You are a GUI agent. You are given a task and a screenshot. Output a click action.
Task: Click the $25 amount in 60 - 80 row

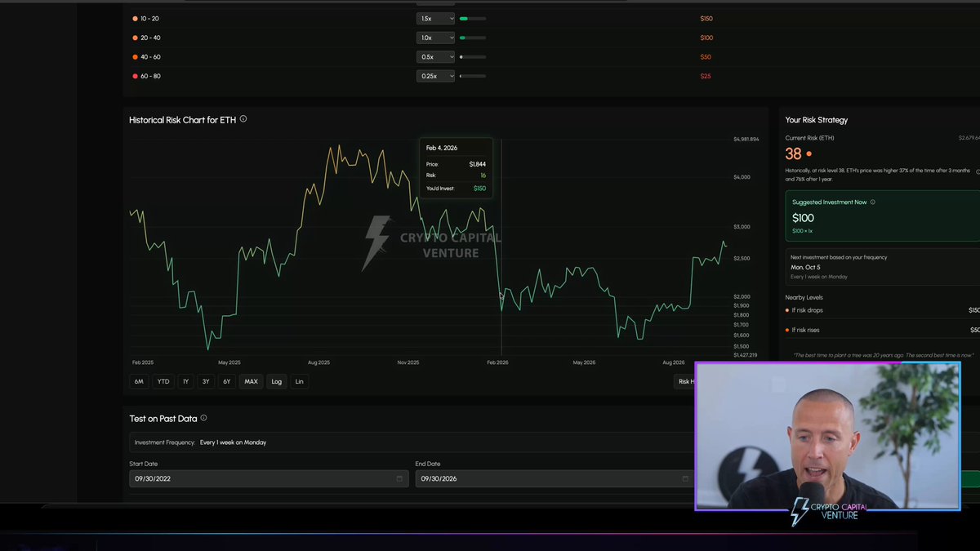tap(706, 76)
